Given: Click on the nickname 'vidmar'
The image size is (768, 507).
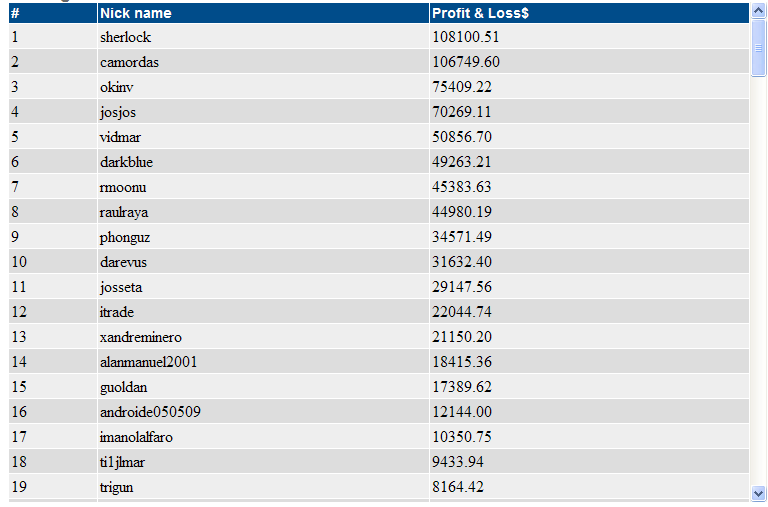Looking at the screenshot, I should coord(121,137).
